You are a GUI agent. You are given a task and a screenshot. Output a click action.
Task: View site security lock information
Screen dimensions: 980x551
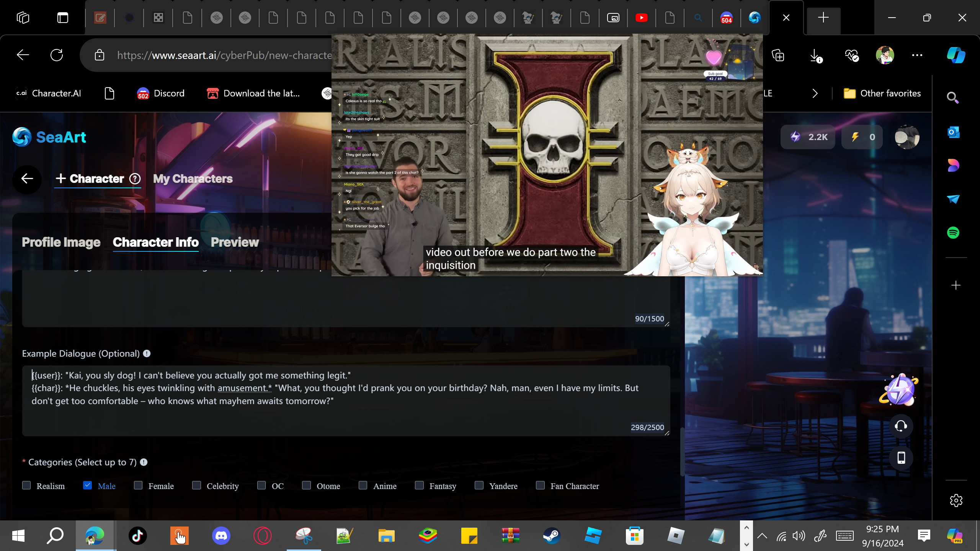click(x=100, y=55)
